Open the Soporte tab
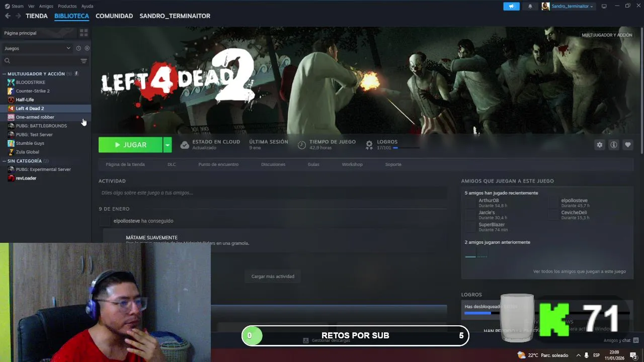644x362 pixels. click(393, 164)
